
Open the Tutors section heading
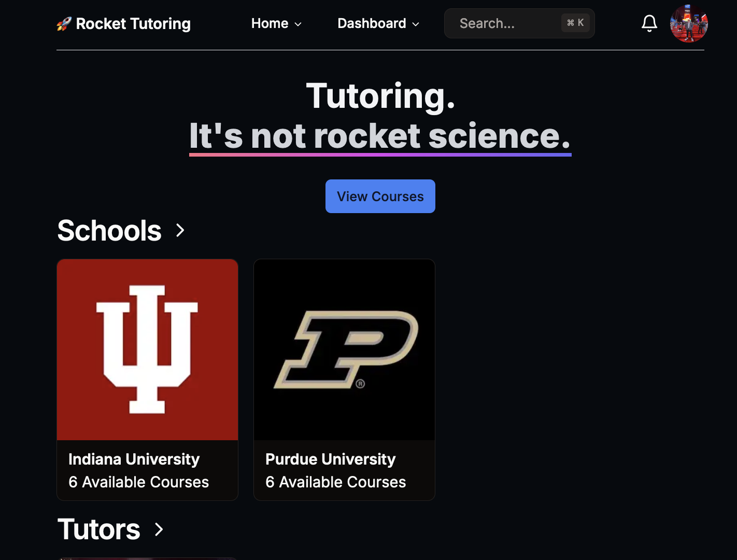coord(98,529)
